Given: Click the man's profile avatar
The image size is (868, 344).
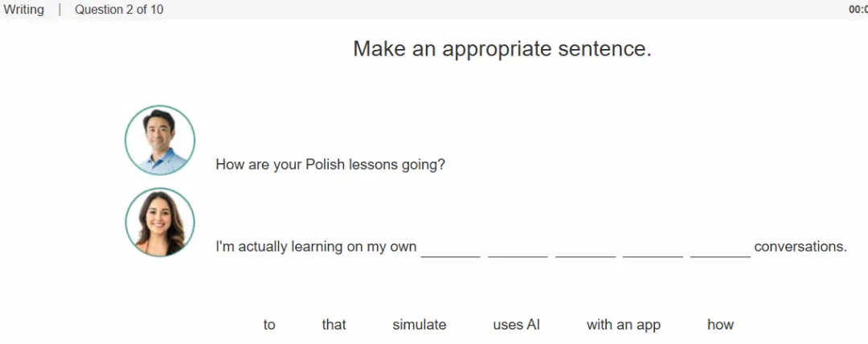Looking at the screenshot, I should pos(159,140).
